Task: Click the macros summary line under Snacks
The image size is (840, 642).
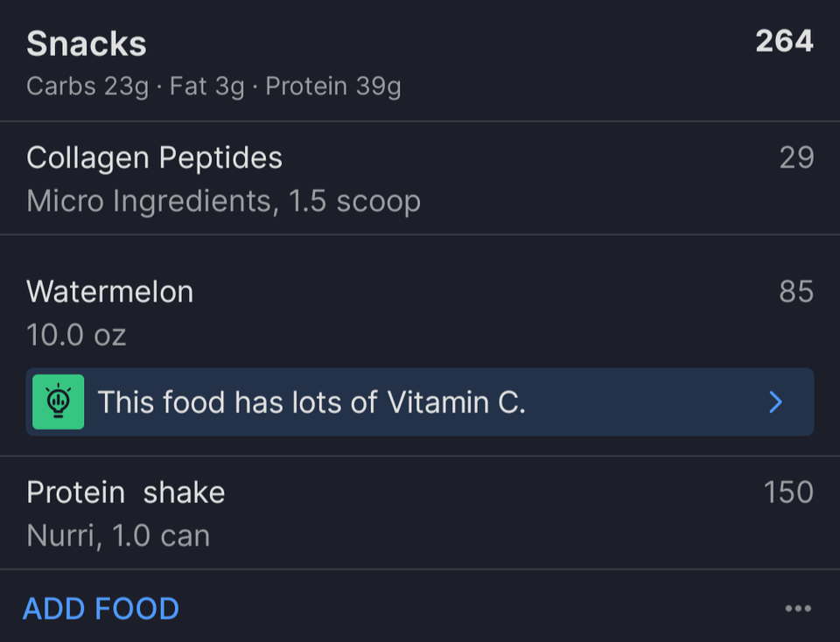Action: point(213,87)
